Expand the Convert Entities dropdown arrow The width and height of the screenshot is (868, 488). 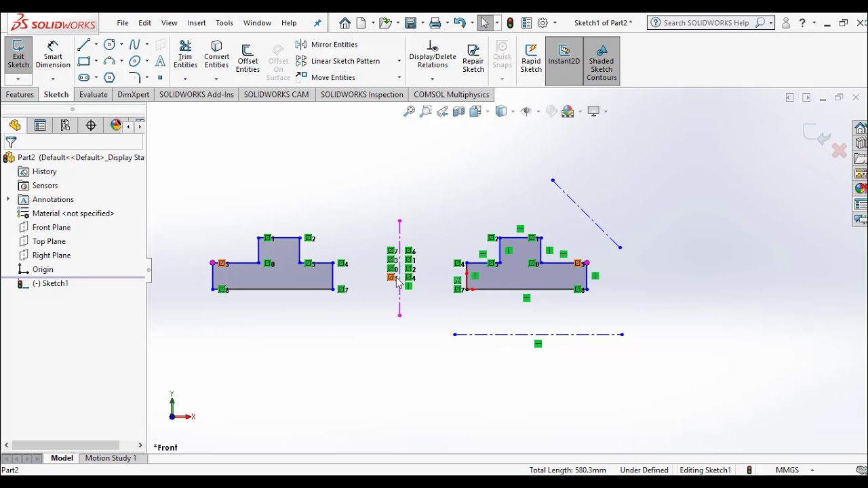(216, 79)
